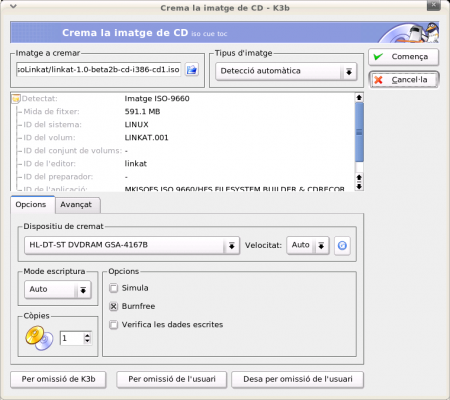450x400 pixels.
Task: Click the 'Imatge ISO-9660' value
Action: pyautogui.click(x=157, y=99)
